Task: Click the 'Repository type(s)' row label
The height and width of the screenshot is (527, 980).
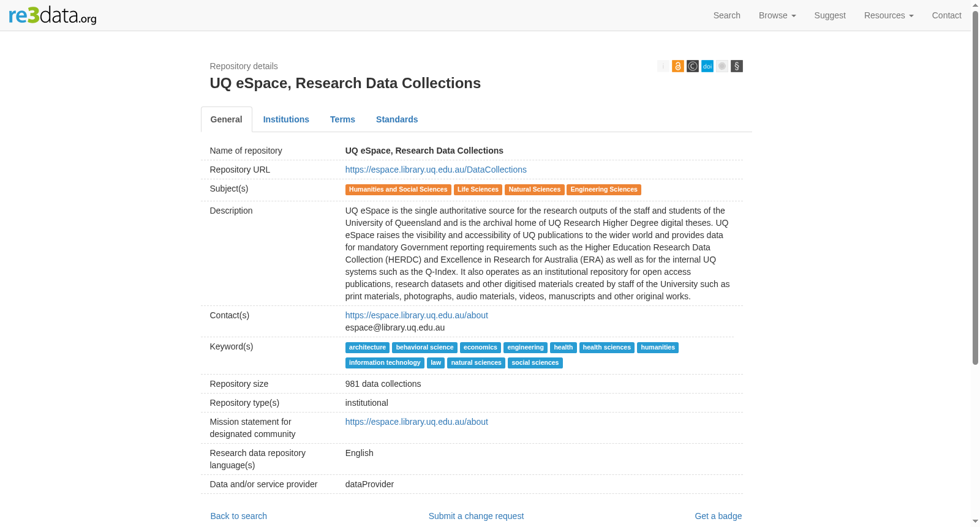Action: [x=245, y=403]
